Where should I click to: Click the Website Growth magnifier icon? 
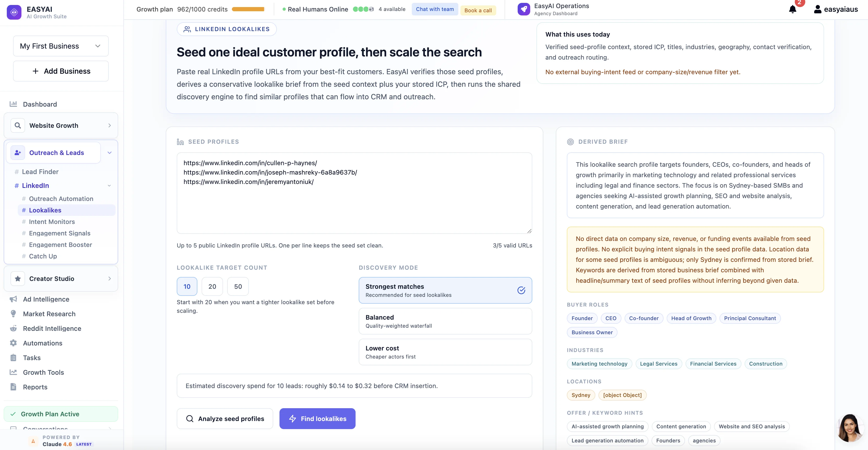point(18,125)
